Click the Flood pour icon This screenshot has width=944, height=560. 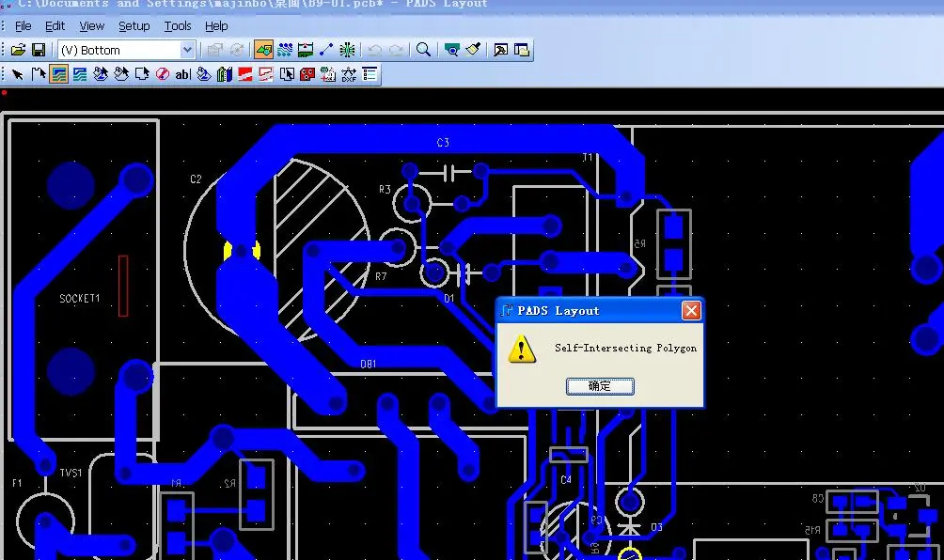point(204,74)
